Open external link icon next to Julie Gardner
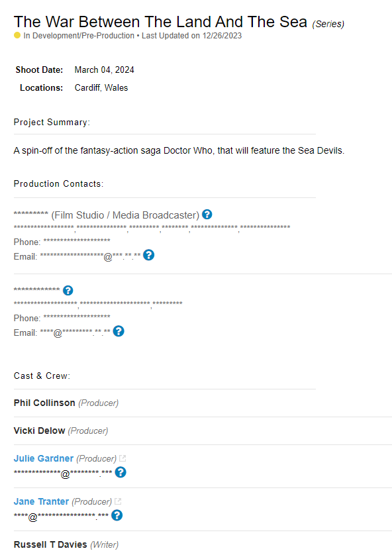 click(122, 458)
